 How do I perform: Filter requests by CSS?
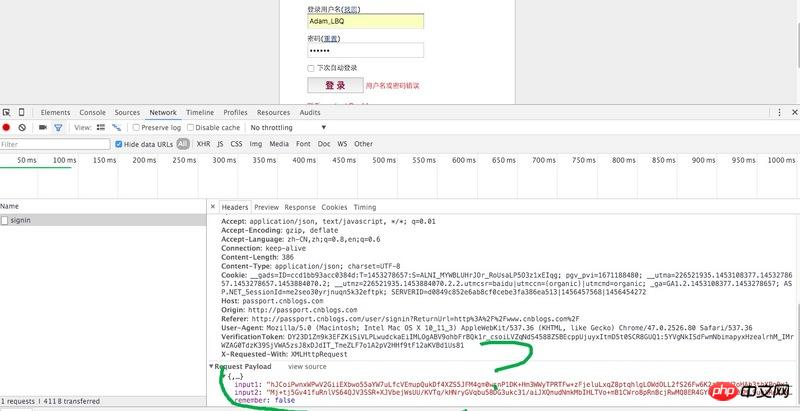coord(236,144)
